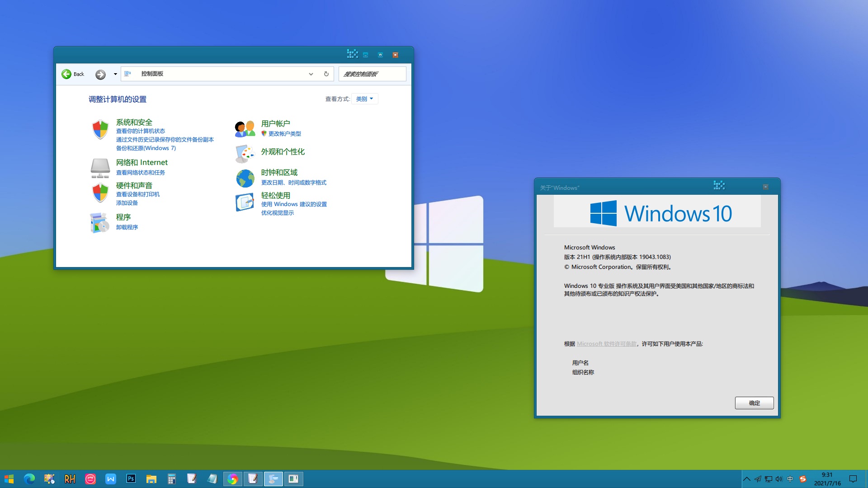This screenshot has width=868, height=488.
Task: Open the blue W app on taskbar
Action: 111,479
